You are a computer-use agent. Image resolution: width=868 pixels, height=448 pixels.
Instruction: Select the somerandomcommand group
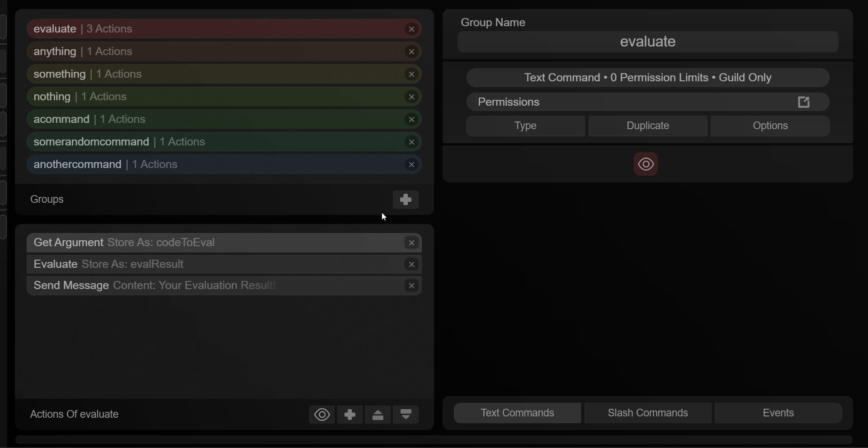tap(224, 142)
